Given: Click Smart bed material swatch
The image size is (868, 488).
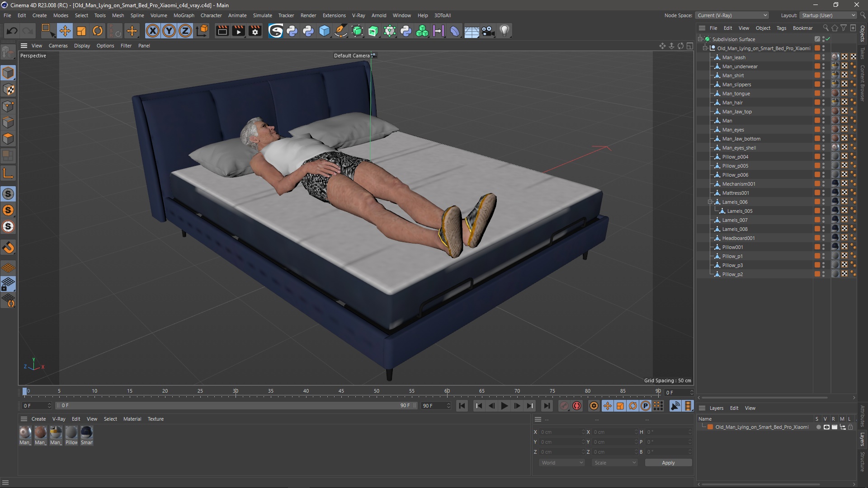Looking at the screenshot, I should click(87, 433).
